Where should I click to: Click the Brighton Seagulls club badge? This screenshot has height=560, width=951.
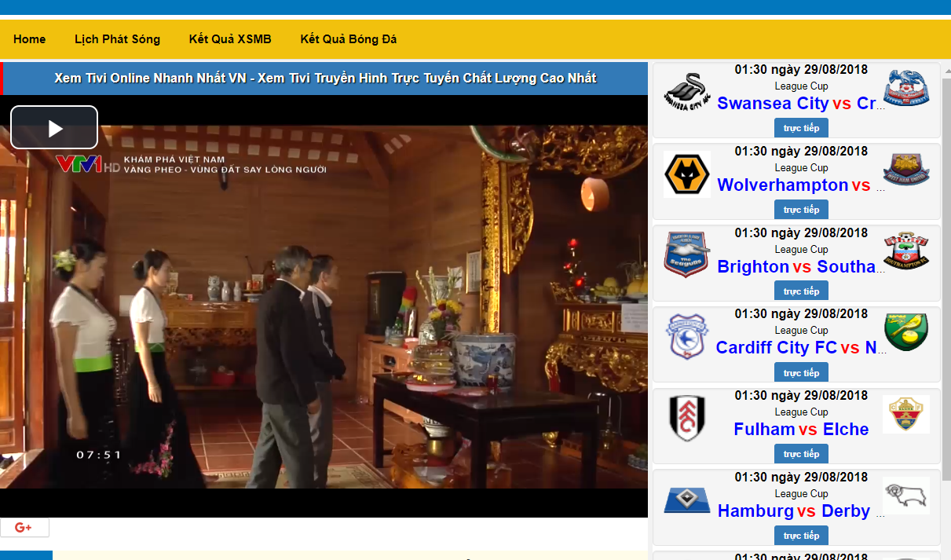tap(686, 255)
